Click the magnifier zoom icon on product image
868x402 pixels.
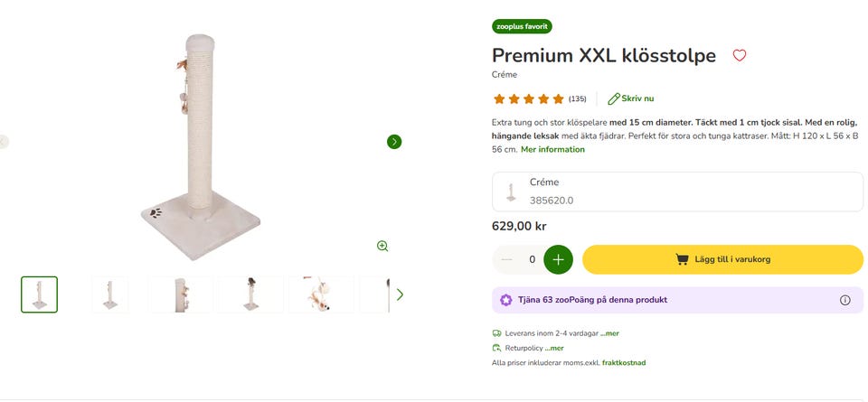click(x=382, y=246)
